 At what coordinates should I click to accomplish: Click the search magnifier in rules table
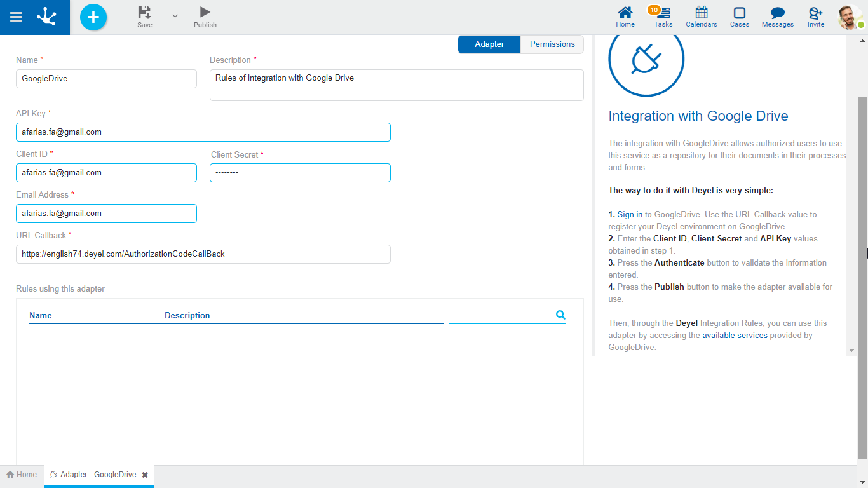pos(560,315)
